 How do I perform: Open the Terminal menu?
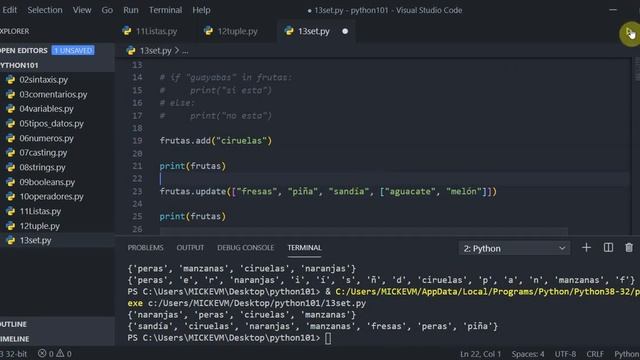click(x=165, y=10)
